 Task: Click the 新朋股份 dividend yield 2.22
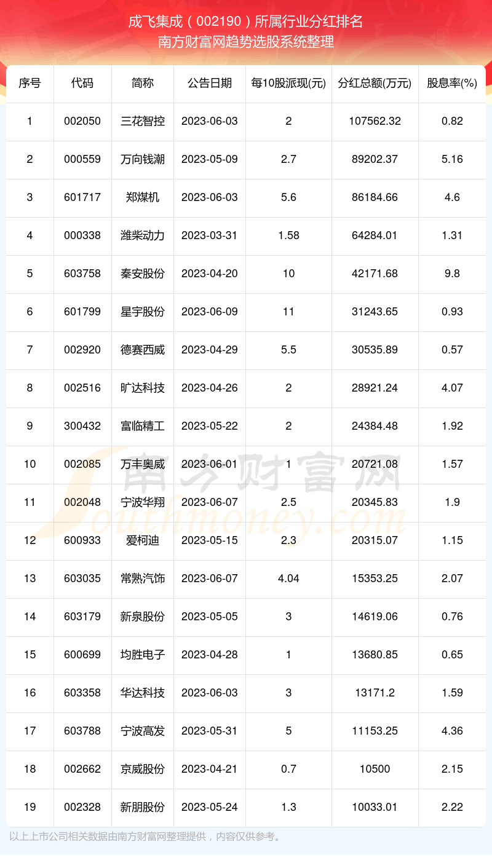452,807
